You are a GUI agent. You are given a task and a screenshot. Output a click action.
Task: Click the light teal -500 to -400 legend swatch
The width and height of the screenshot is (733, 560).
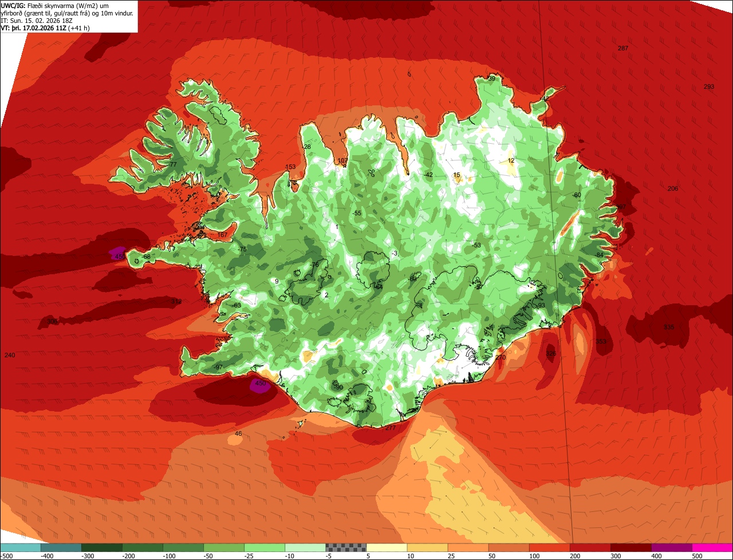pos(21,547)
